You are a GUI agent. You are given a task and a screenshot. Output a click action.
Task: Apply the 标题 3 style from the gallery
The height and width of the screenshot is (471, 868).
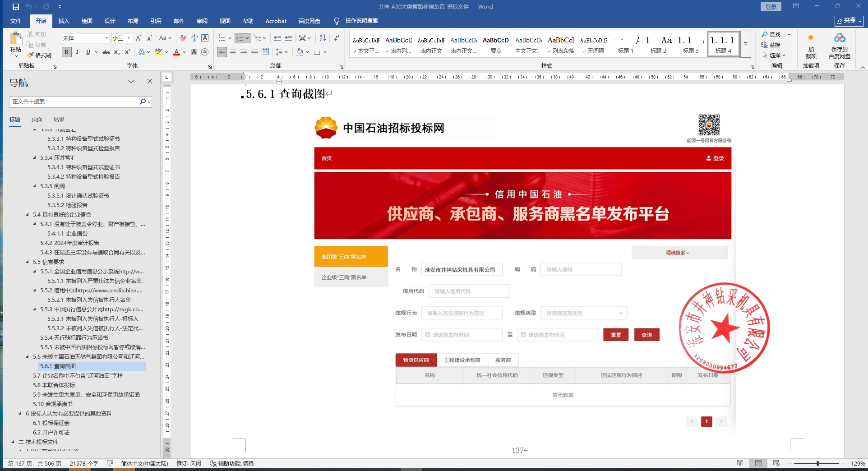click(691, 44)
